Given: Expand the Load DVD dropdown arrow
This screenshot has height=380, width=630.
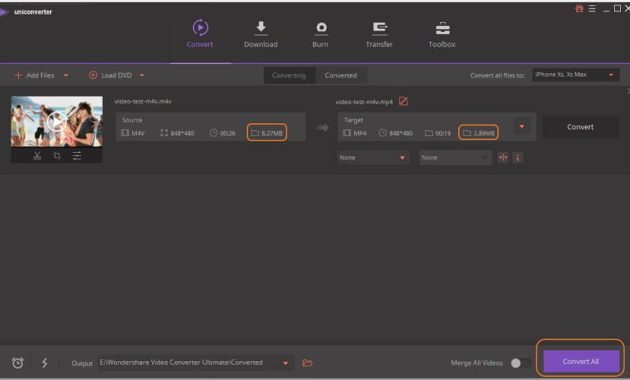Looking at the screenshot, I should (x=141, y=75).
